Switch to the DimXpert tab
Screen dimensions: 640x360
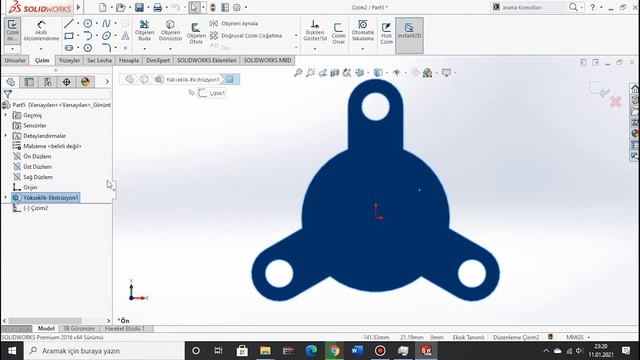tap(158, 60)
